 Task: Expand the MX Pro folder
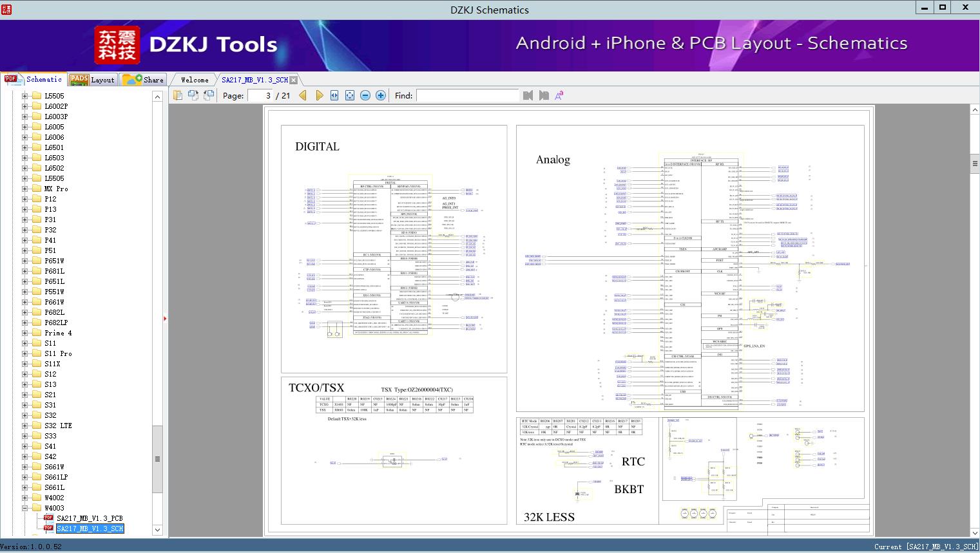pyautogui.click(x=25, y=189)
